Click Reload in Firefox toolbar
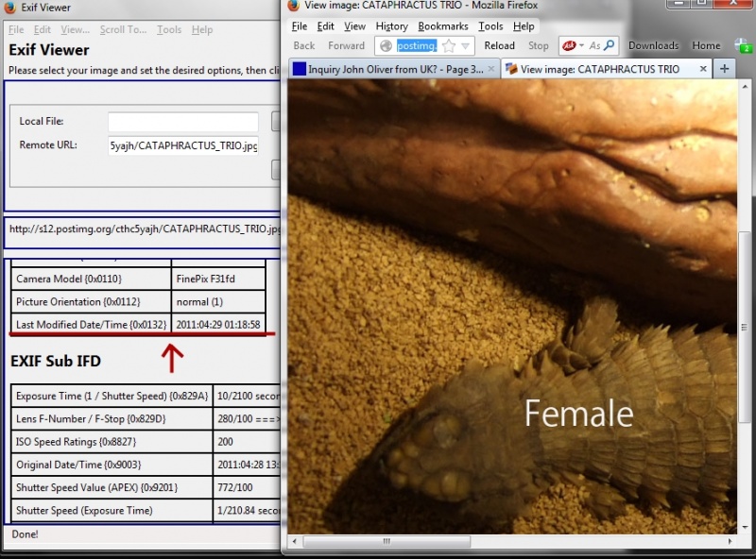The width and height of the screenshot is (756, 559). [x=500, y=45]
